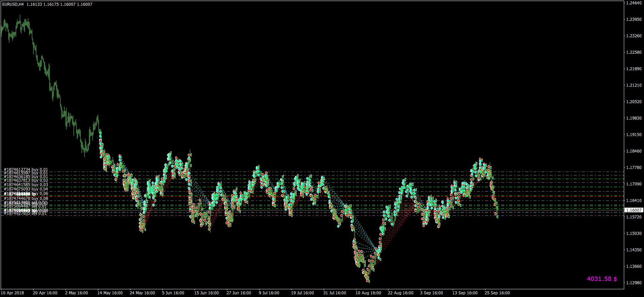Image resolution: width=644 pixels, height=297 pixels.
Task: Click price axis level 1.17780
Action: [634, 168]
